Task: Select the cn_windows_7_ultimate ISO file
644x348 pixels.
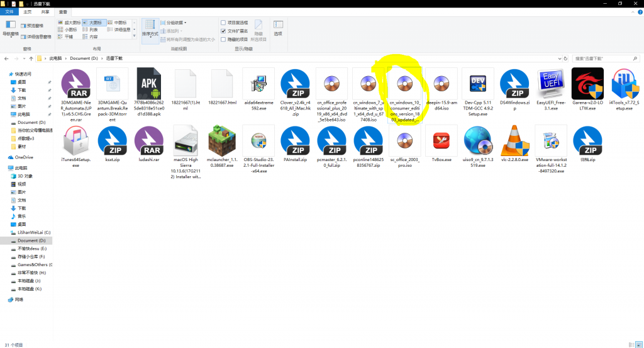Action: [x=369, y=95]
